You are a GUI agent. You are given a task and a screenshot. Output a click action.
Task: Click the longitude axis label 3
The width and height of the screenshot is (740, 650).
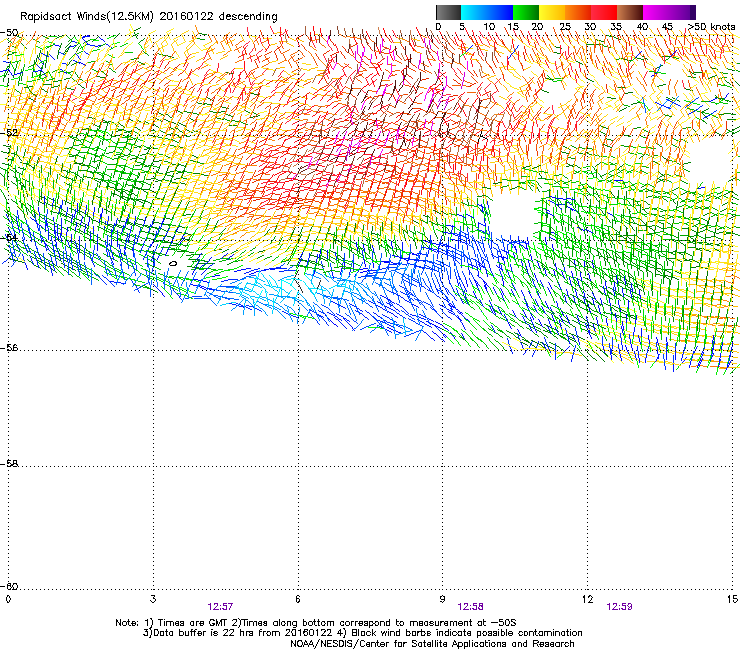tap(153, 599)
